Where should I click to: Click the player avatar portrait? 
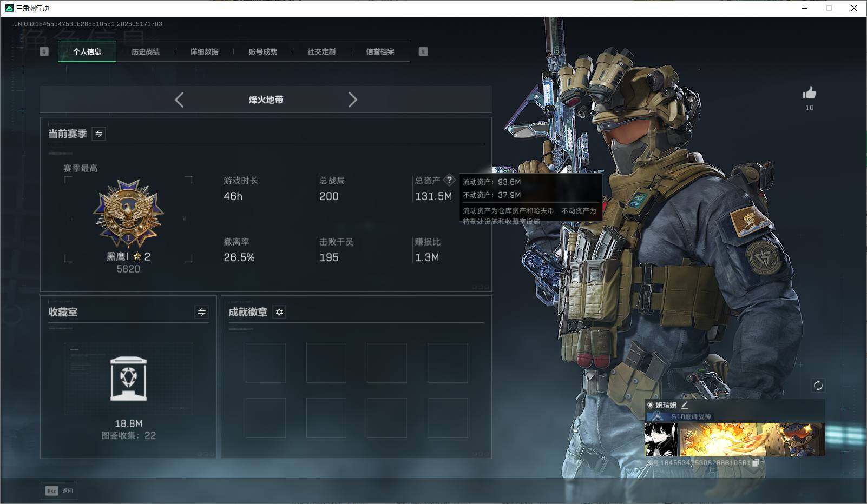pyautogui.click(x=661, y=440)
